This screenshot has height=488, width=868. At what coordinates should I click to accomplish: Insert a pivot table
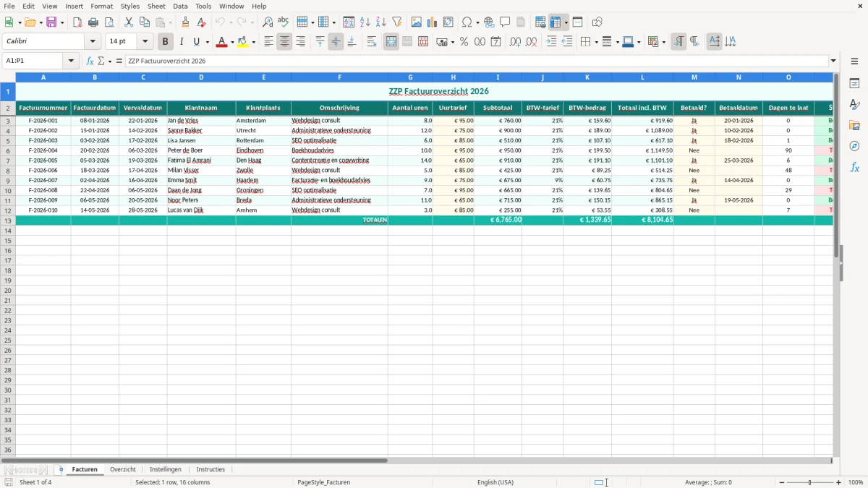[448, 22]
